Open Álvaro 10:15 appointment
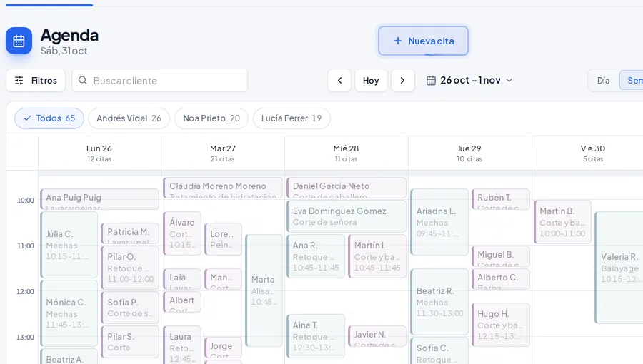The height and width of the screenshot is (364, 643). pyautogui.click(x=182, y=233)
